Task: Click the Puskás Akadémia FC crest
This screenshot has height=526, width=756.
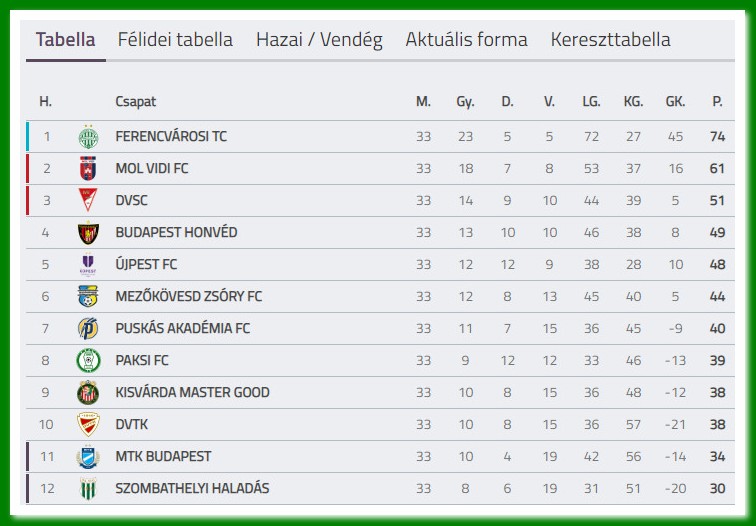Action: tap(88, 329)
